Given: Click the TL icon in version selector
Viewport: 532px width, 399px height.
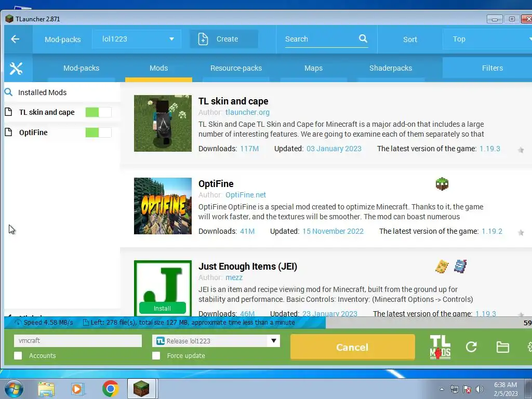Looking at the screenshot, I should 160,341.
